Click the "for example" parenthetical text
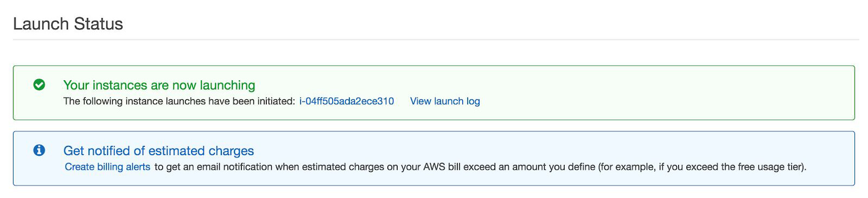868x198 pixels. pyautogui.click(x=627, y=167)
